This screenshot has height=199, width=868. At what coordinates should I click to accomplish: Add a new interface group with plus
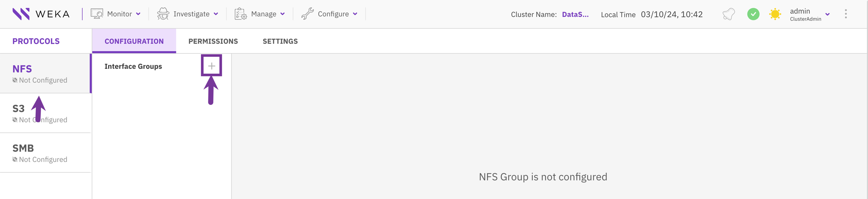click(x=211, y=66)
